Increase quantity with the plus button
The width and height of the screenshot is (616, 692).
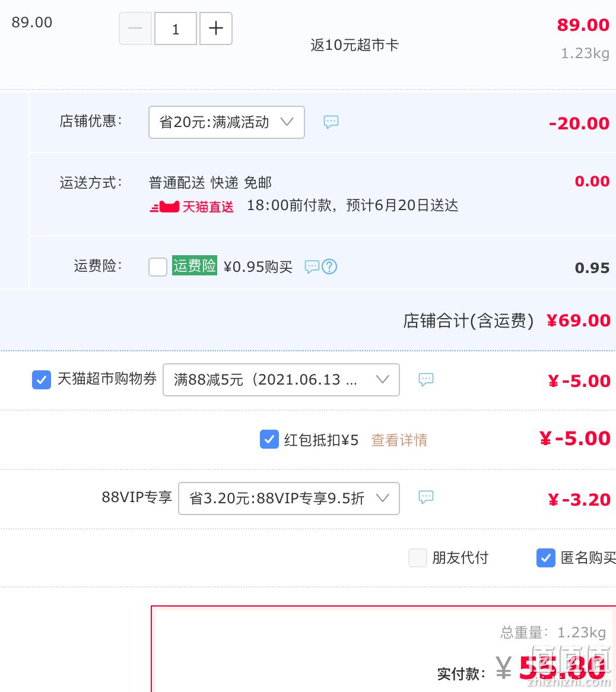216,28
